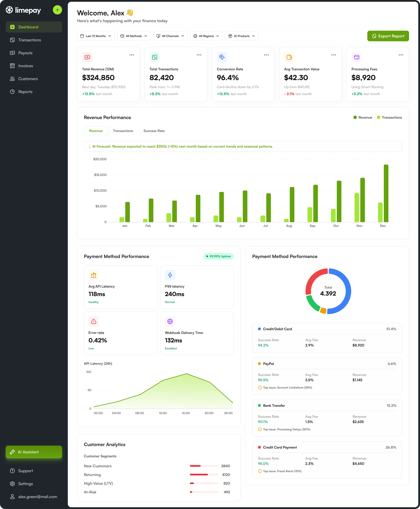
Task: Click the PayPal orange color dot
Action: (x=259, y=364)
